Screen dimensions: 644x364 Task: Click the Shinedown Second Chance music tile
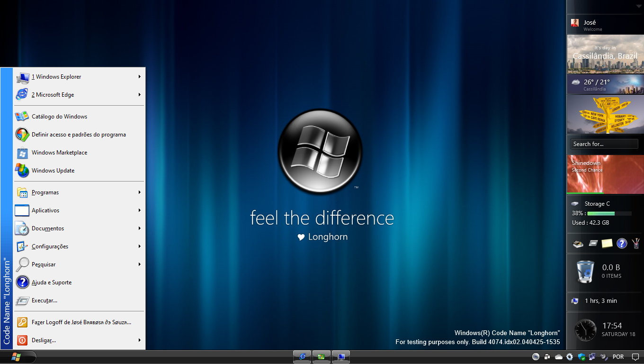pyautogui.click(x=605, y=174)
